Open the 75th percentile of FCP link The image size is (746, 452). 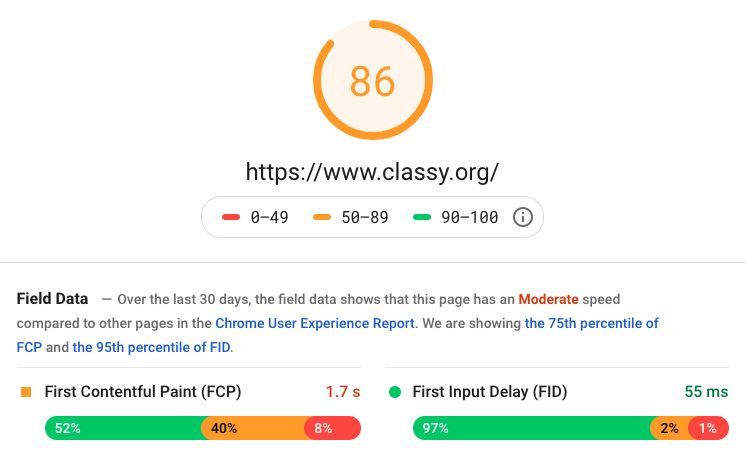pyautogui.click(x=591, y=323)
